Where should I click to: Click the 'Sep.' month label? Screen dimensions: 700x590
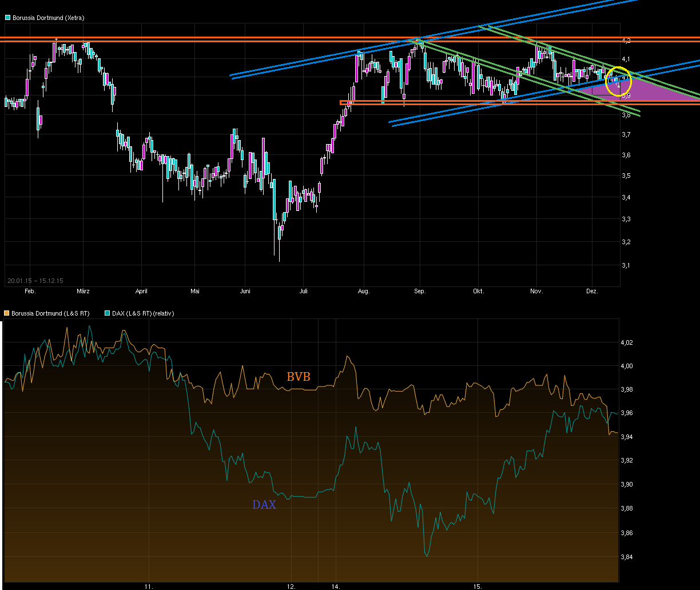tap(420, 292)
